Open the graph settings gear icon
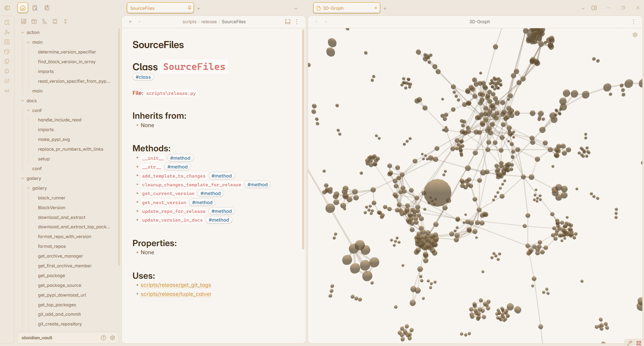The image size is (644, 346). tap(635, 35)
